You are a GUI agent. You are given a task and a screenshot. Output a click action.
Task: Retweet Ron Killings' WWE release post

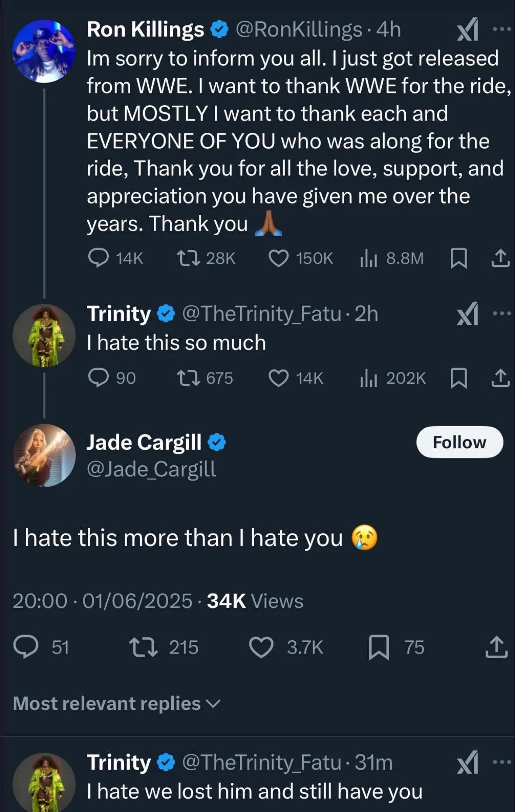(189, 258)
